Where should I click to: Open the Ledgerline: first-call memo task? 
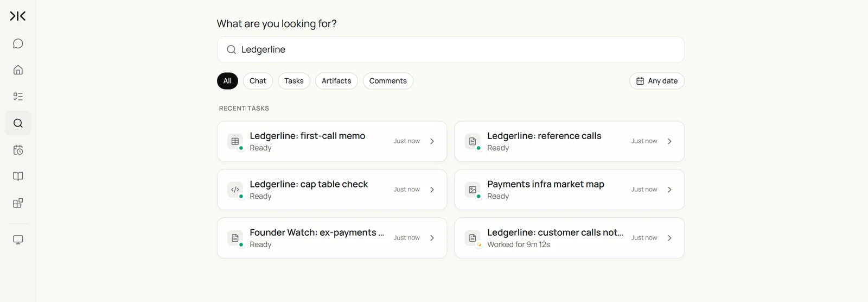click(332, 141)
